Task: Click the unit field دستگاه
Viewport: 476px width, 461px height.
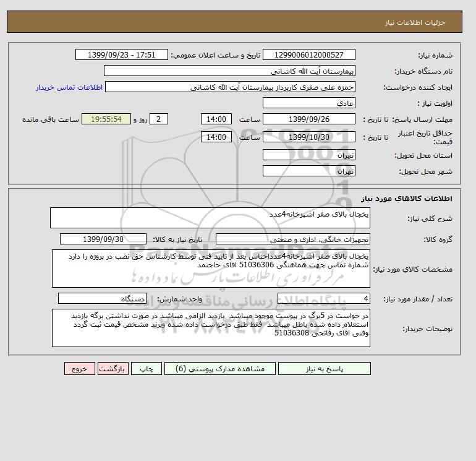Action: [102, 299]
